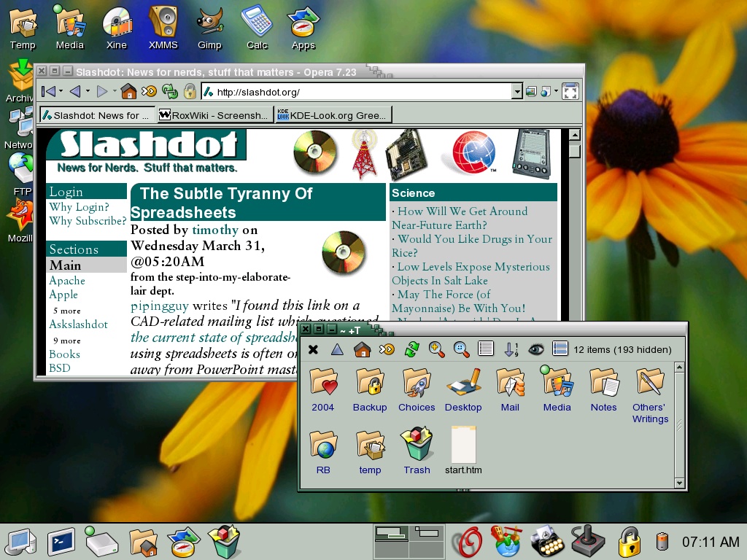Open 'How Will We Get Around Near-Future Earth?' link
Screen dimensions: 747x560
coord(460,218)
